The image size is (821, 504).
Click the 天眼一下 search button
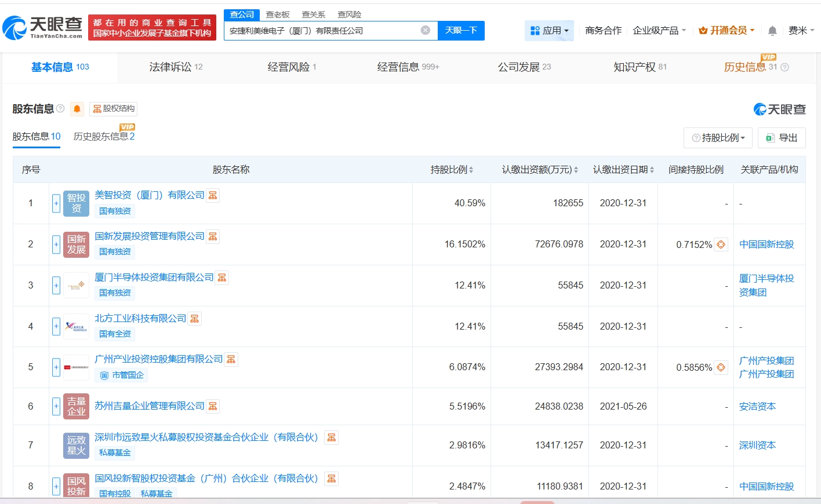point(461,31)
